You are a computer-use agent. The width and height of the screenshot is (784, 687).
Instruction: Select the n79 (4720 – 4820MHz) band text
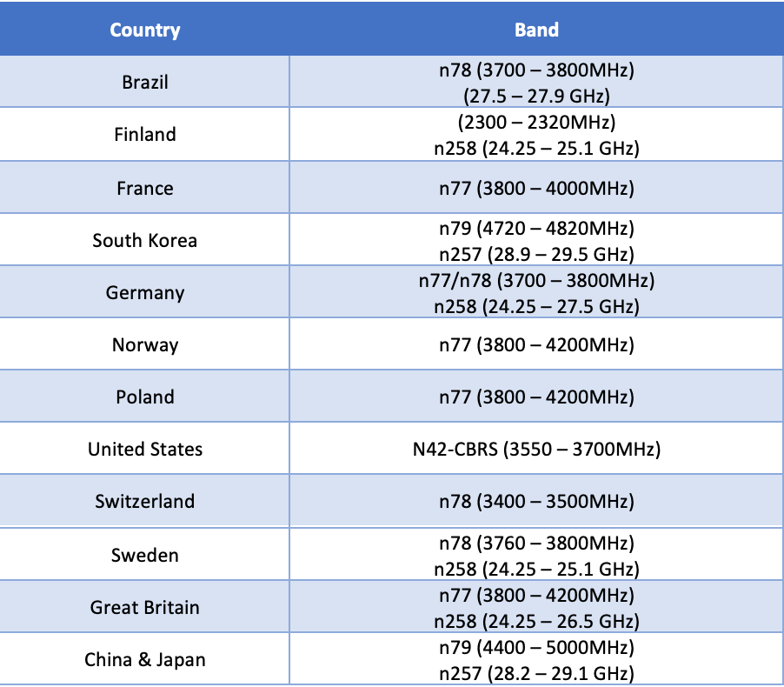pos(536,229)
